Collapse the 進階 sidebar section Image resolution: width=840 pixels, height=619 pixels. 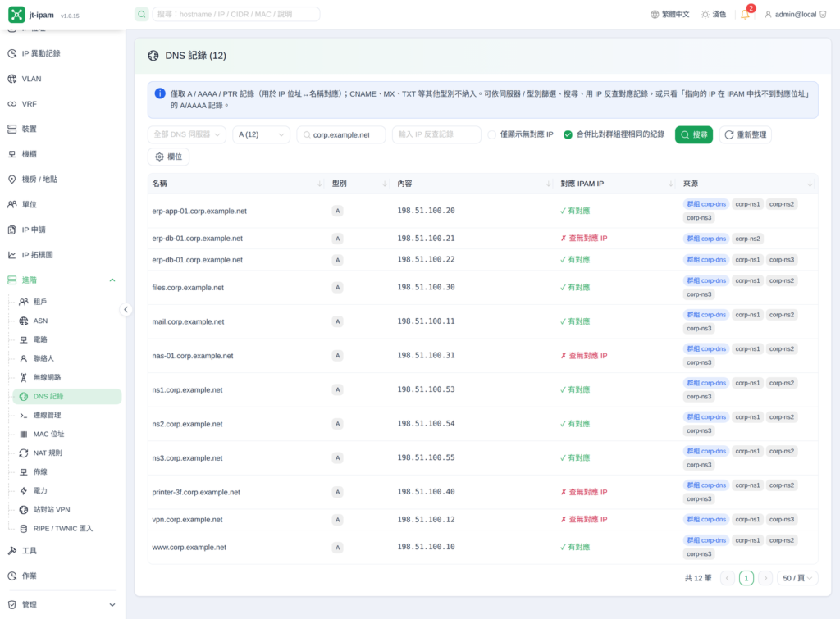pyautogui.click(x=112, y=280)
